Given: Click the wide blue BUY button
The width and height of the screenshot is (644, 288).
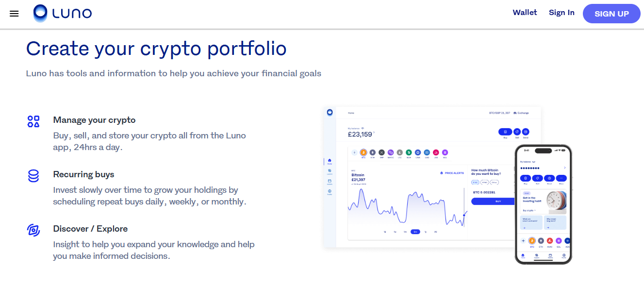Looking at the screenshot, I should click(494, 201).
